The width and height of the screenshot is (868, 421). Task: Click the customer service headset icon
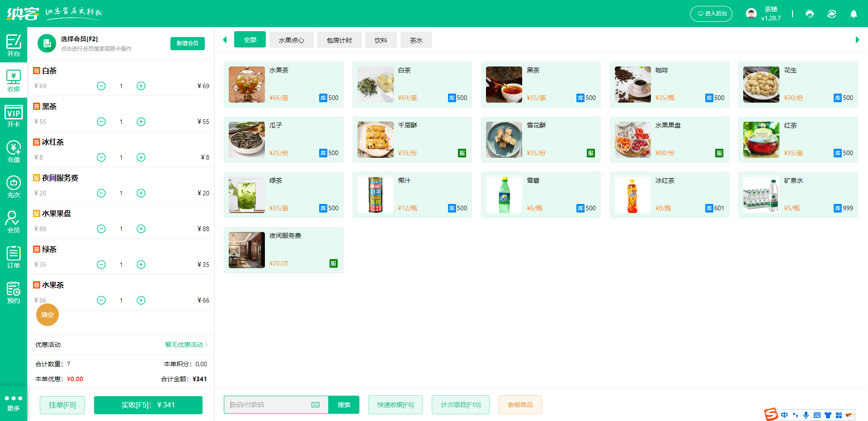point(810,14)
